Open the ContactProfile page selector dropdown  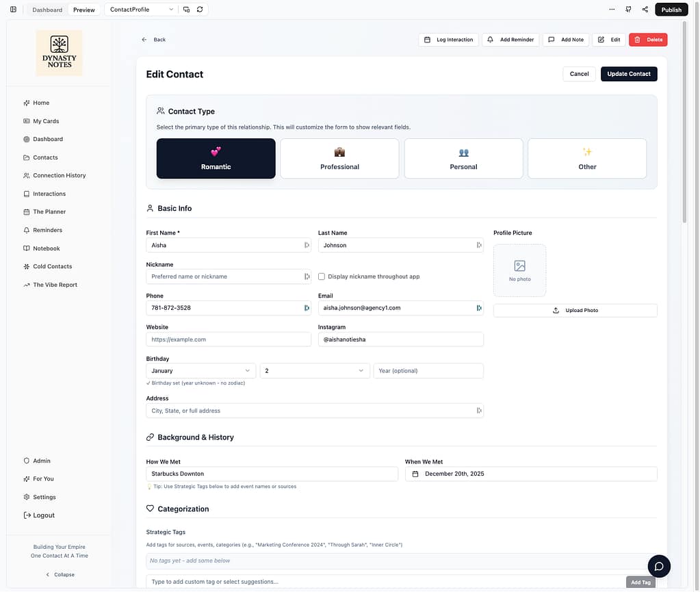141,10
